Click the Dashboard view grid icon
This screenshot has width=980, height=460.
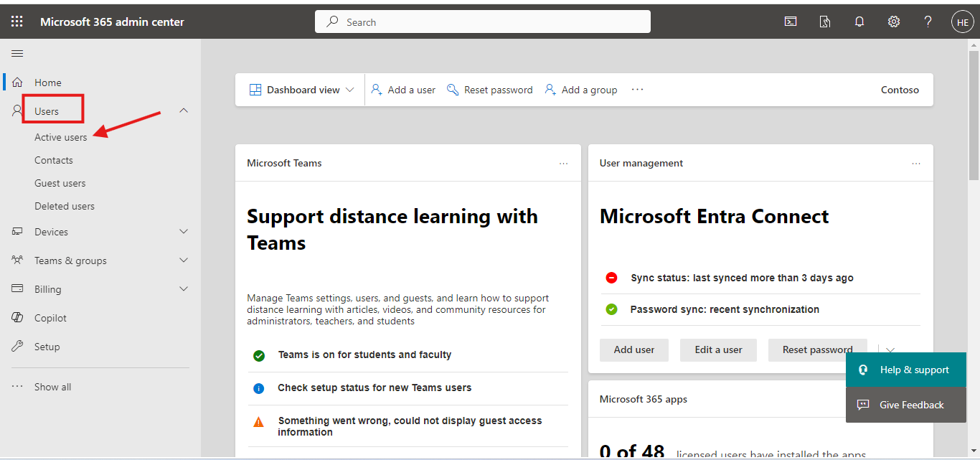[255, 90]
